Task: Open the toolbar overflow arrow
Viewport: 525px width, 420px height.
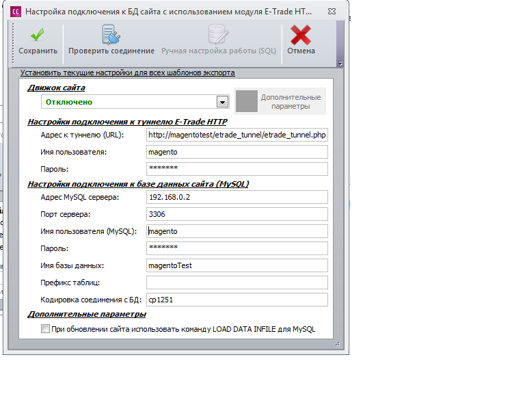Action: tap(340, 63)
